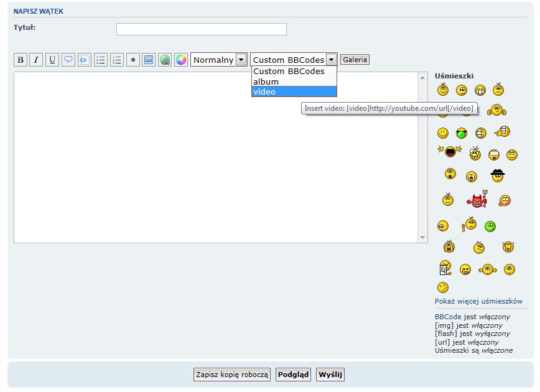The width and height of the screenshot is (540, 392).
Task: Open the font color wheel picker
Action: click(x=181, y=60)
